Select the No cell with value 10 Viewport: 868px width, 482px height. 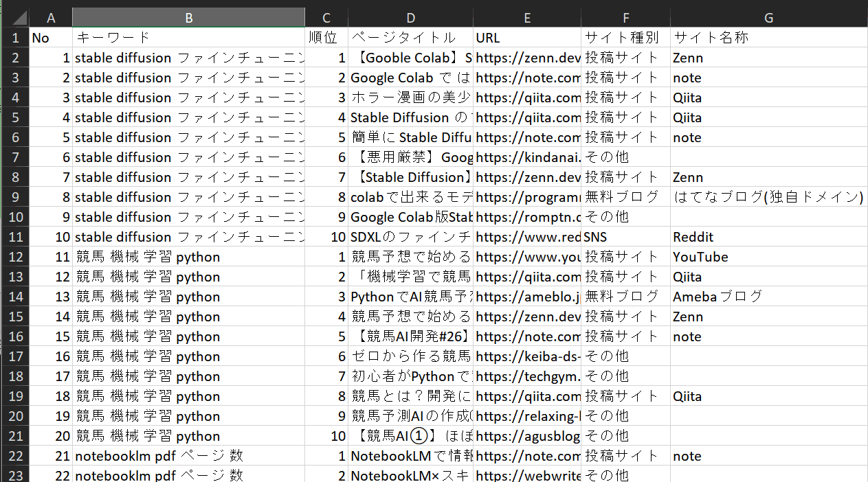(x=51, y=237)
